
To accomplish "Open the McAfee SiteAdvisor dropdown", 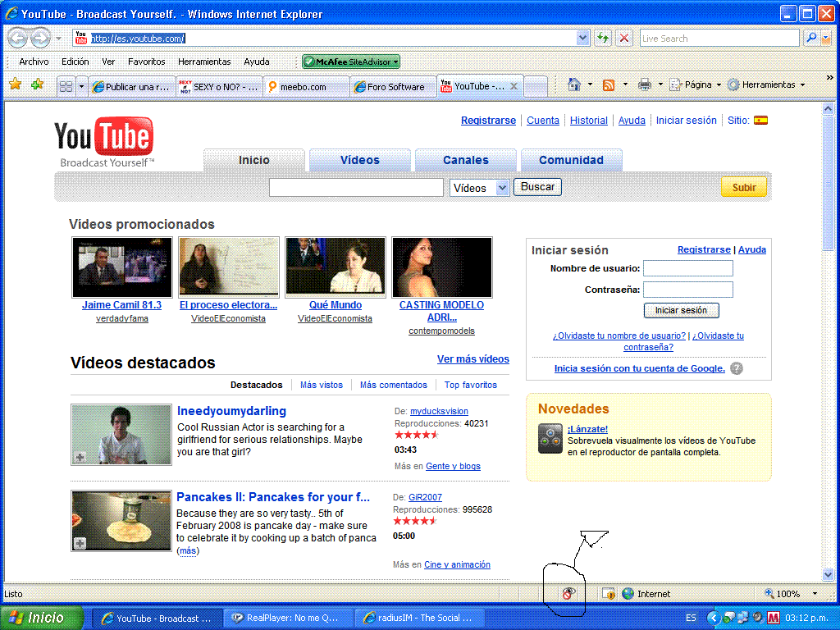I will click(396, 62).
